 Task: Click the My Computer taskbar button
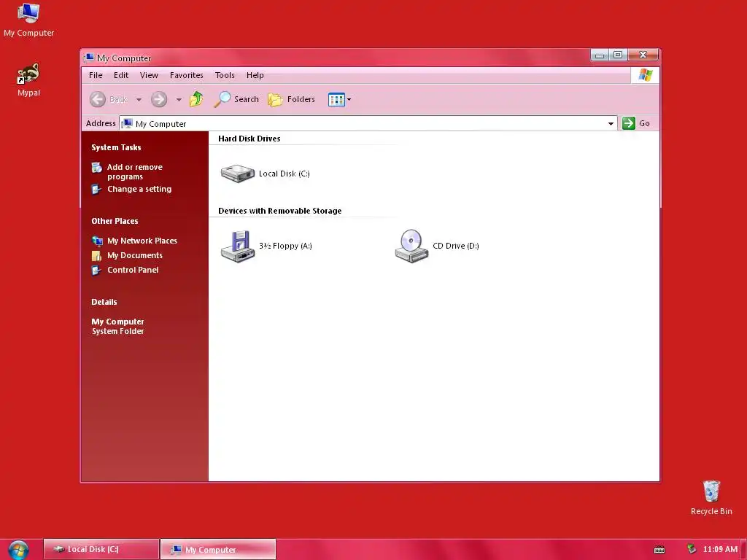pos(218,549)
